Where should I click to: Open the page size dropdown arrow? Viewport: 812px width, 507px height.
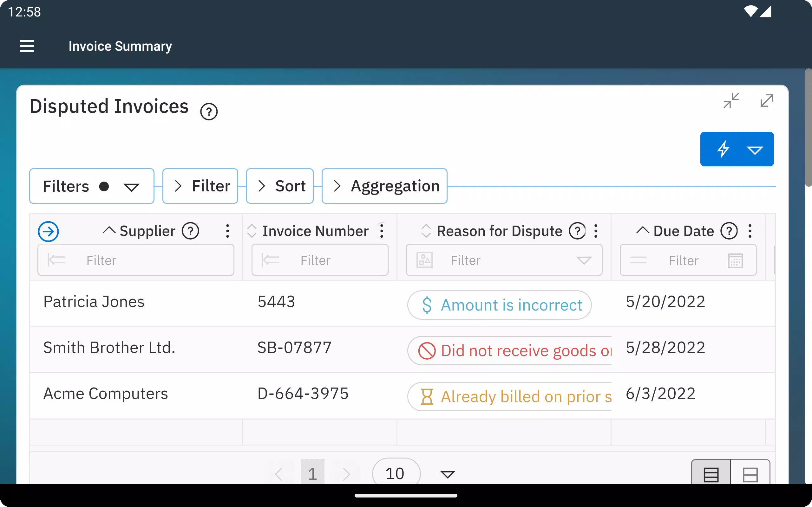click(x=447, y=474)
